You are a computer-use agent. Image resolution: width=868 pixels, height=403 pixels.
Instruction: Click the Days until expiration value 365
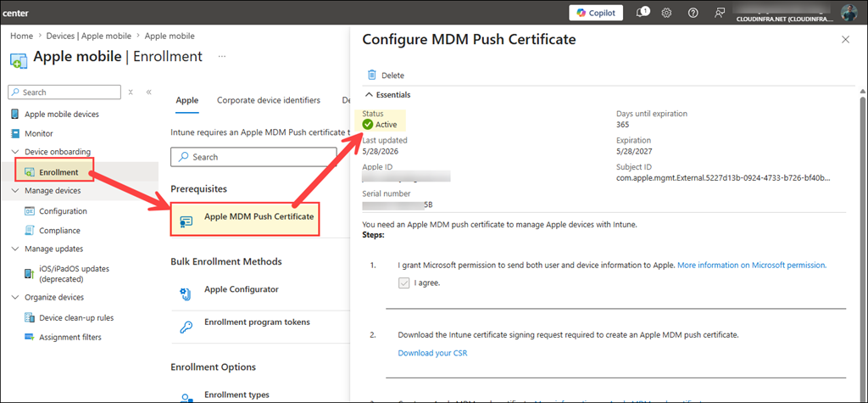pyautogui.click(x=623, y=124)
